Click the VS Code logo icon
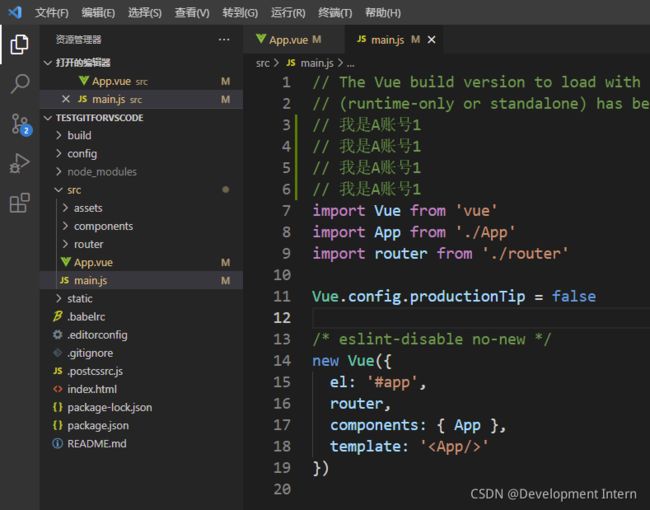Screen dimensions: 650x510 tap(15, 12)
